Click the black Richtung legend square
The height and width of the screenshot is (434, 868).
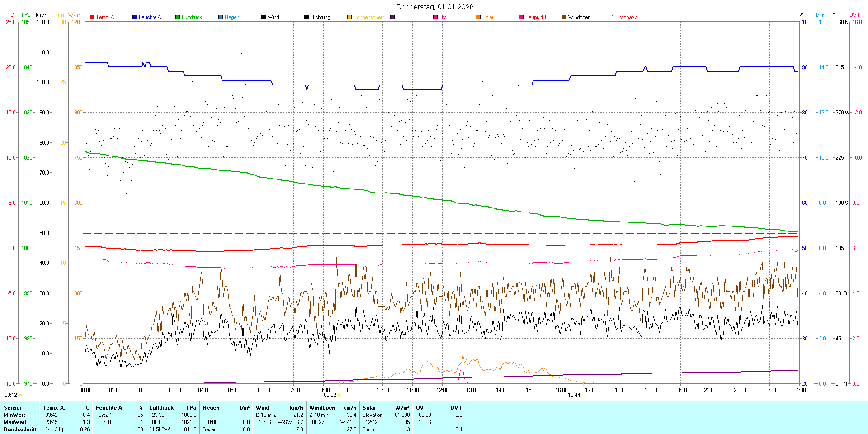pyautogui.click(x=307, y=17)
